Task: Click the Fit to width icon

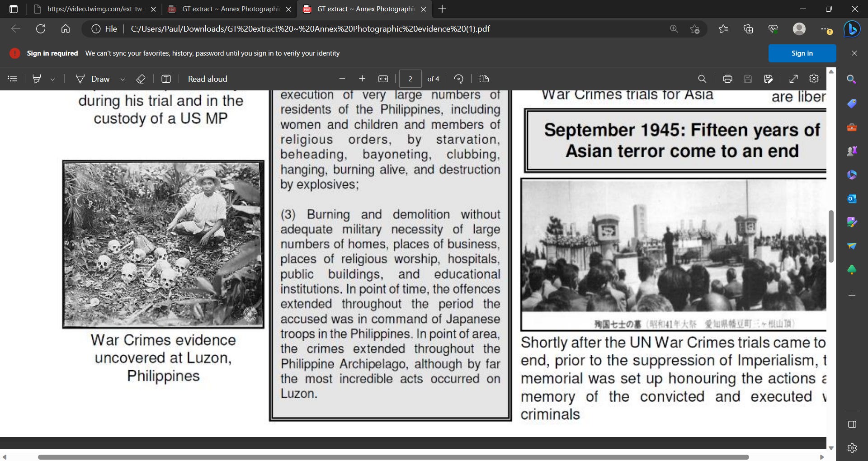Action: [x=383, y=79]
